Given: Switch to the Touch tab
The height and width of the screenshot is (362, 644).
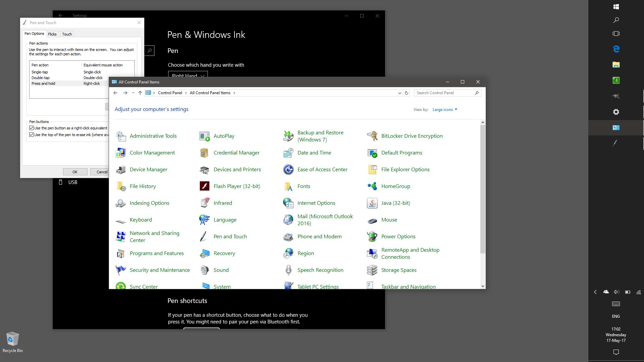Looking at the screenshot, I should pos(67,34).
